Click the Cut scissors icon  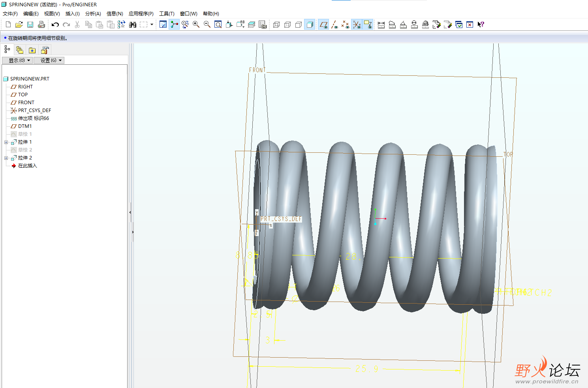click(77, 24)
